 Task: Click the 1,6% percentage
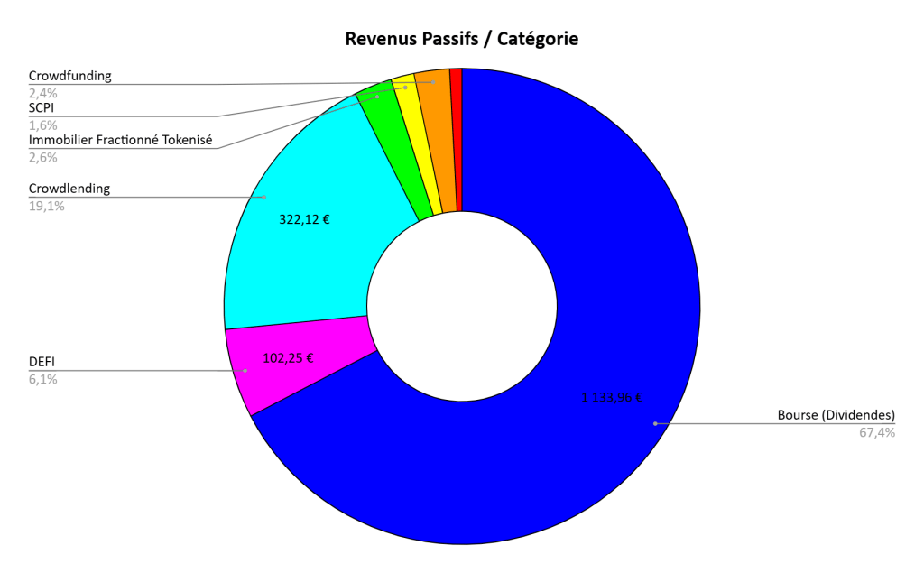(x=43, y=125)
